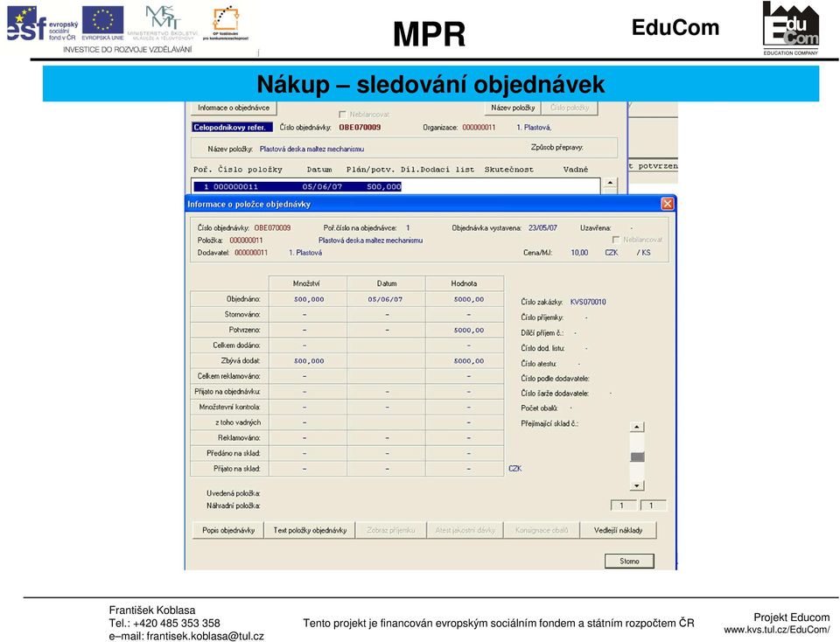Click the list scroll-up arrow in background window

pos(610,184)
